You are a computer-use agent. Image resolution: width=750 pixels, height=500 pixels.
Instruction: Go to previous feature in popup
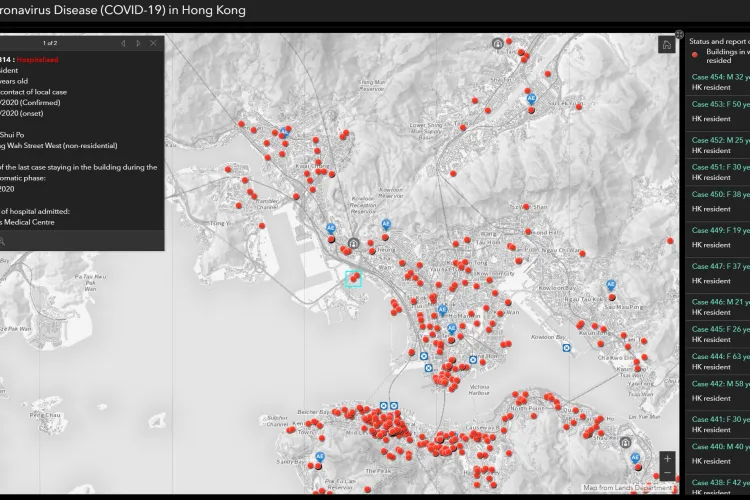coord(123,43)
